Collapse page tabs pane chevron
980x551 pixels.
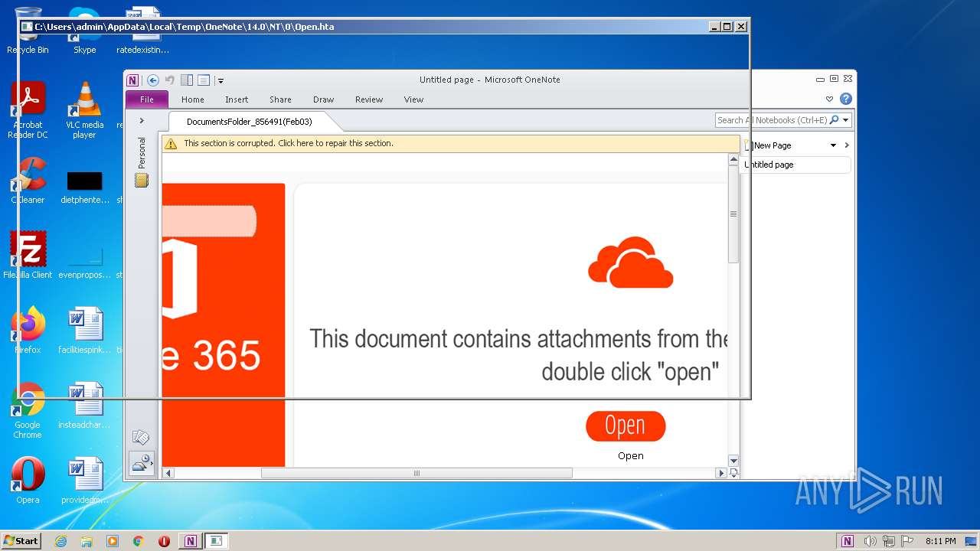tap(847, 145)
